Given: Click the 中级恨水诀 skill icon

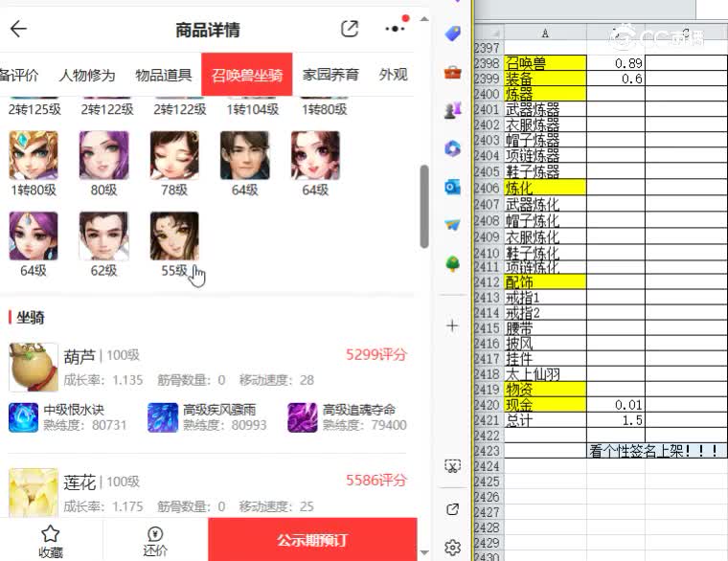Looking at the screenshot, I should tap(23, 417).
